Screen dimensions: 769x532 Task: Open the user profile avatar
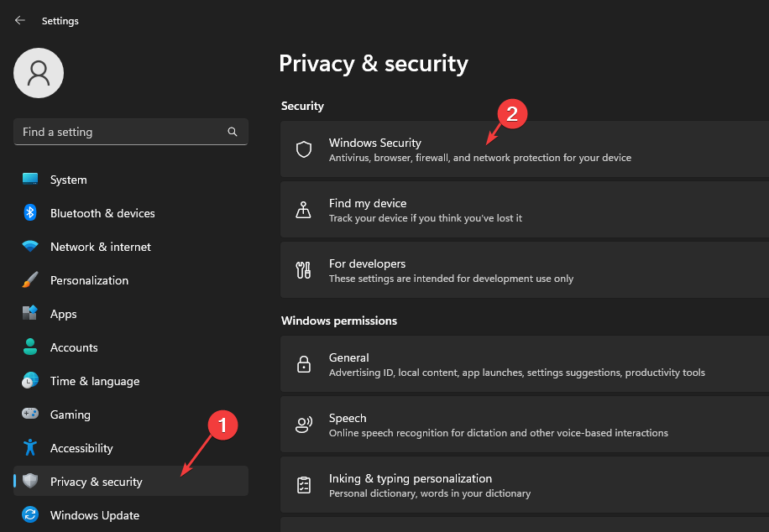(39, 73)
